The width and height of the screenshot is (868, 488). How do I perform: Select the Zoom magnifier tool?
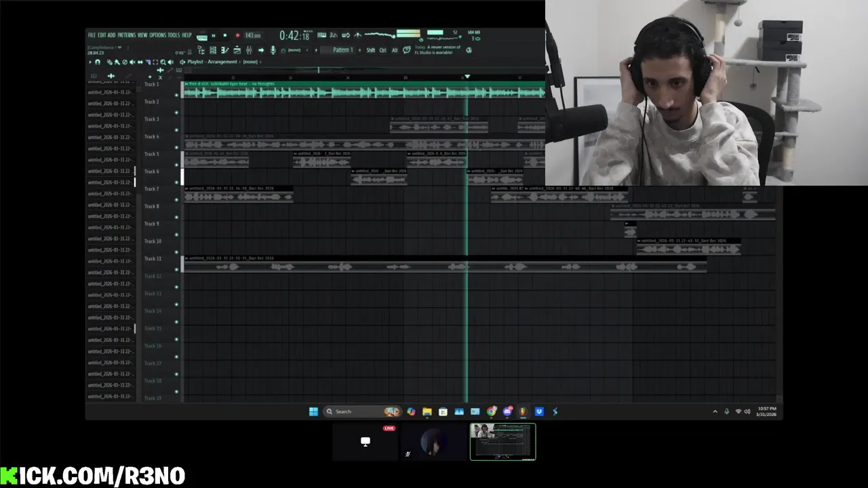click(163, 62)
